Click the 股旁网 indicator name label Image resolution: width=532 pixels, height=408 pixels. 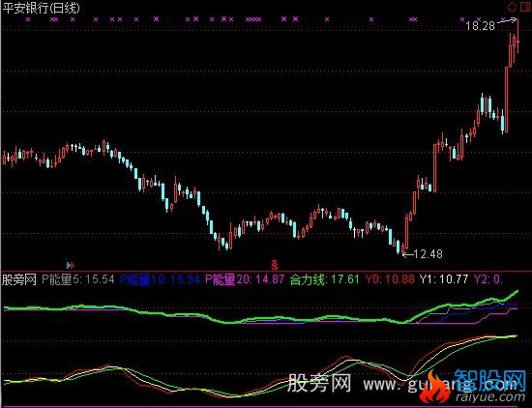(x=19, y=279)
